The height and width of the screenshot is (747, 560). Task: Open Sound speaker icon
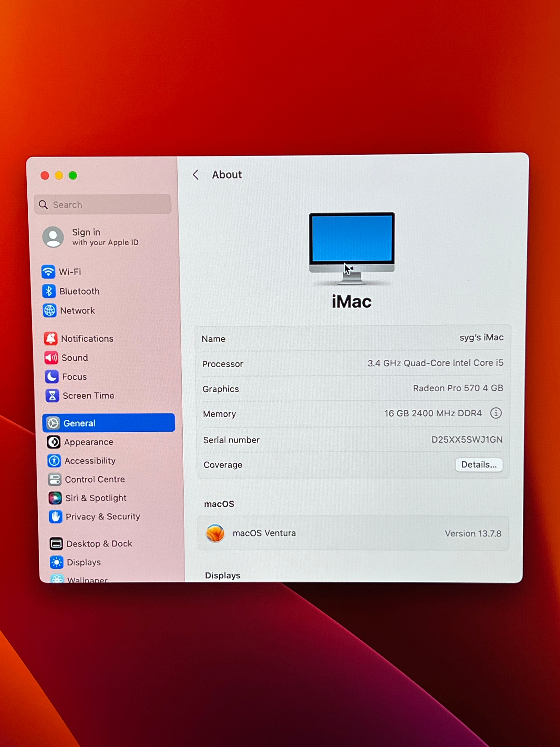[51, 358]
